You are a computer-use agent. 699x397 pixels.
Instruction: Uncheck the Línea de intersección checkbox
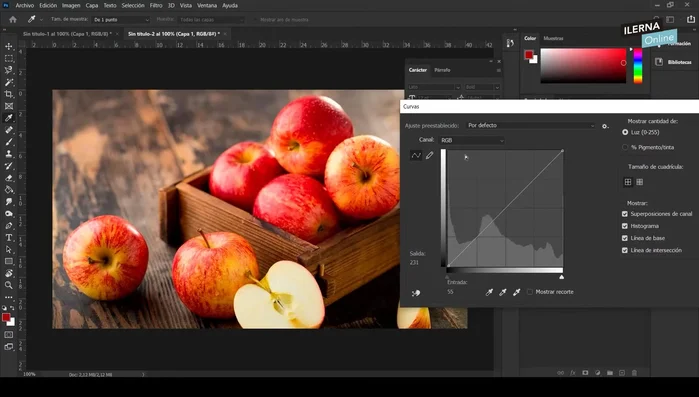pos(625,250)
